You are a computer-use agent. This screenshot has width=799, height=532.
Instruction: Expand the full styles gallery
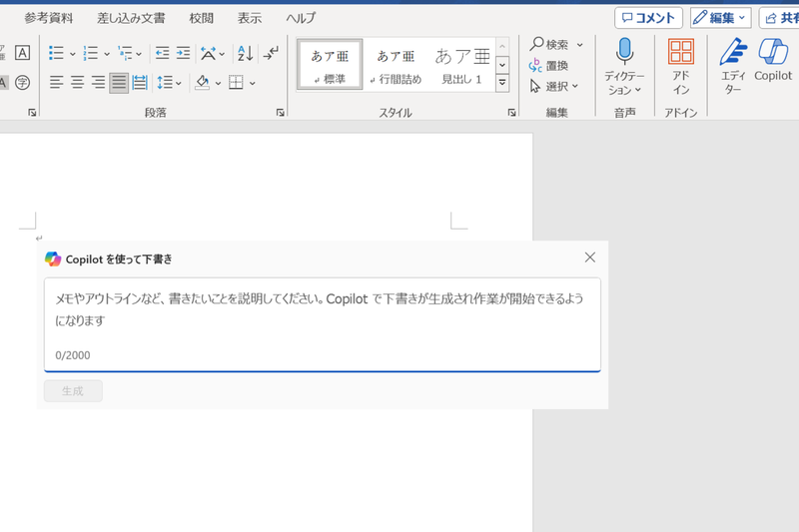click(x=502, y=83)
